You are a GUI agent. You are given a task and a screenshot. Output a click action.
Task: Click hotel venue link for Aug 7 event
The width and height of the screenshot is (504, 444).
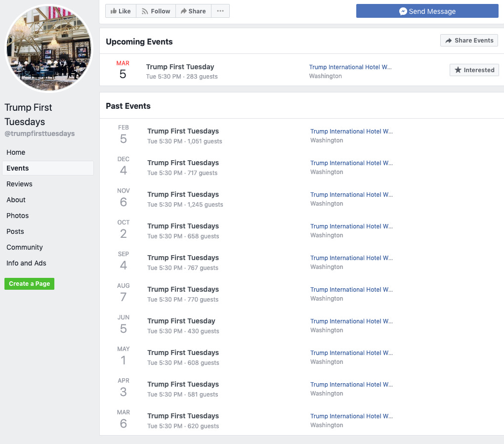pos(351,290)
